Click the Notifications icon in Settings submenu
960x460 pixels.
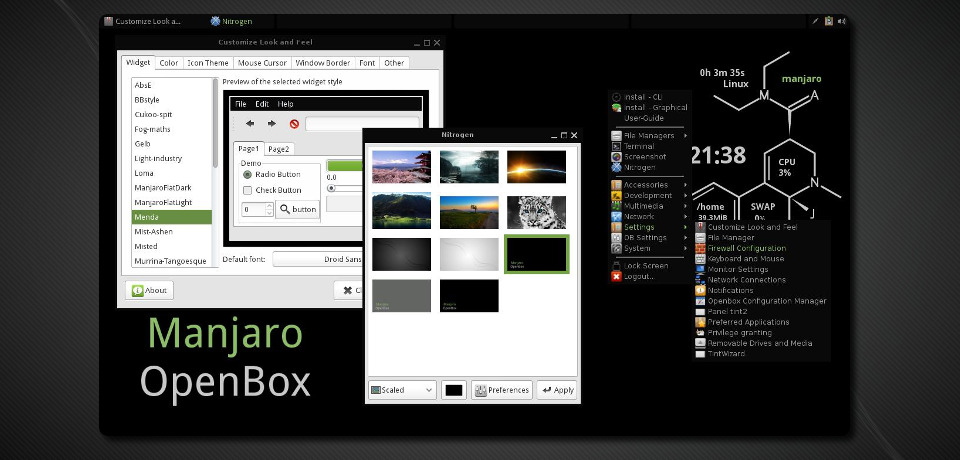pyautogui.click(x=700, y=290)
